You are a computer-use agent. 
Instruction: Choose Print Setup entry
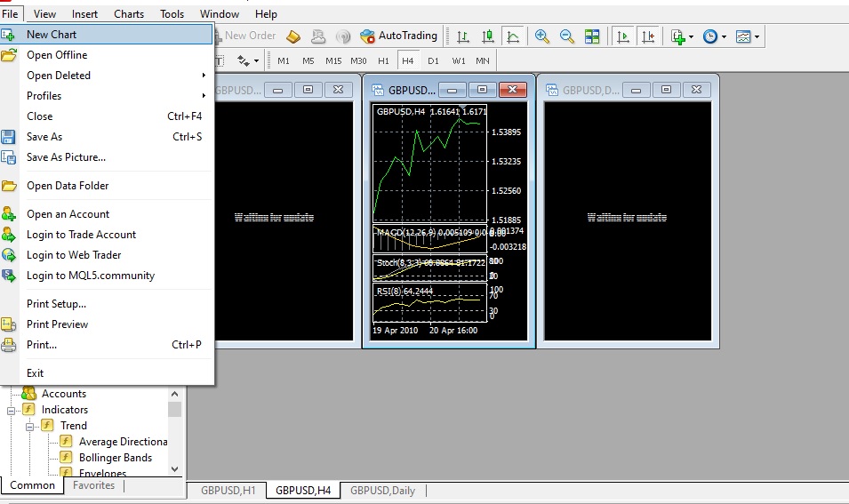click(x=106, y=304)
